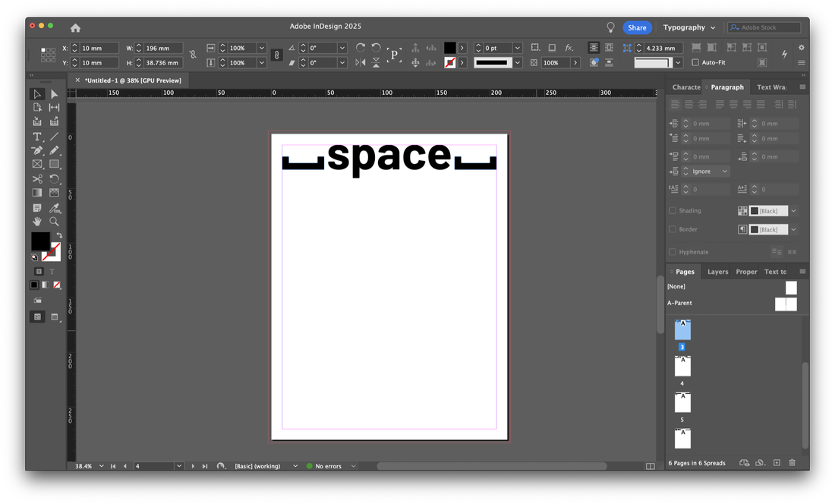Viewport: 835px width, 504px height.
Task: Select the Rectangle Frame tool
Action: [x=36, y=165]
